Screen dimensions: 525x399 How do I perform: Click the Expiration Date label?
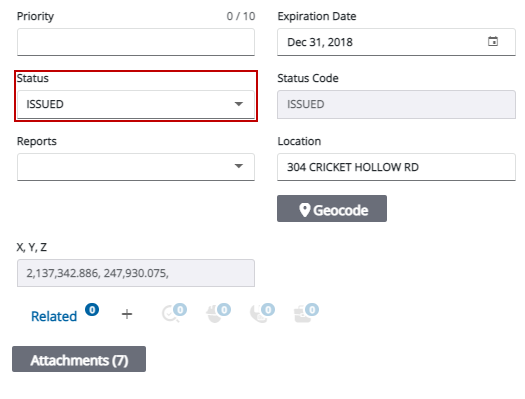[317, 16]
